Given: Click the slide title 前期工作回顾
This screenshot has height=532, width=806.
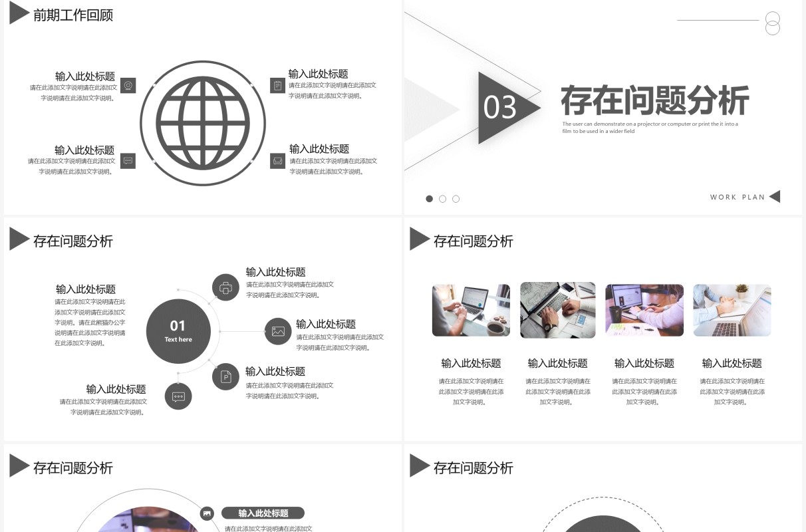Looking at the screenshot, I should 73,15.
